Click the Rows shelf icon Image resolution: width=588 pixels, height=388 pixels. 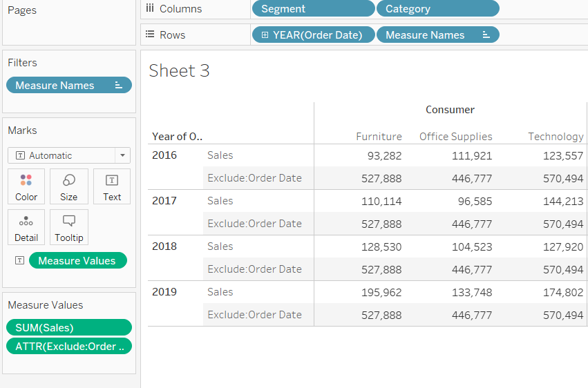pyautogui.click(x=150, y=35)
